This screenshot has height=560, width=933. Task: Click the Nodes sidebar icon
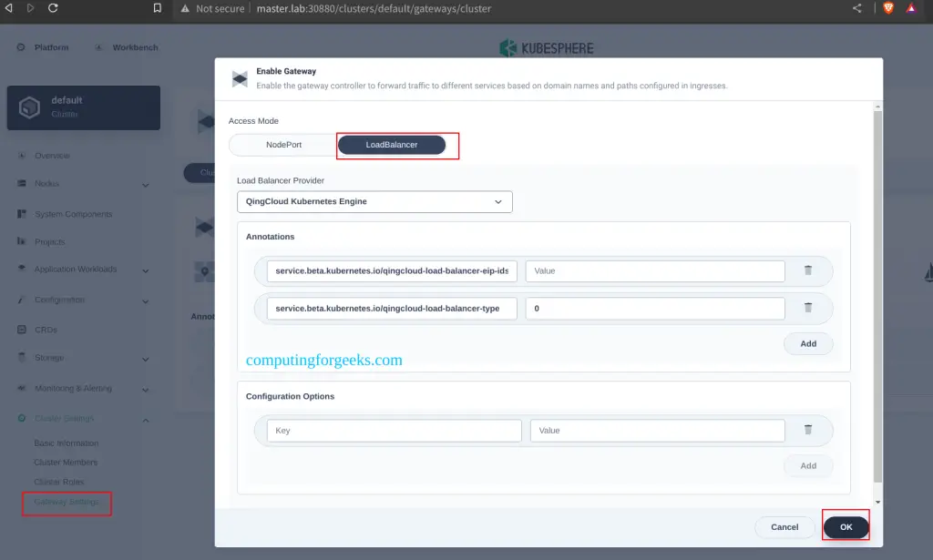click(x=22, y=184)
